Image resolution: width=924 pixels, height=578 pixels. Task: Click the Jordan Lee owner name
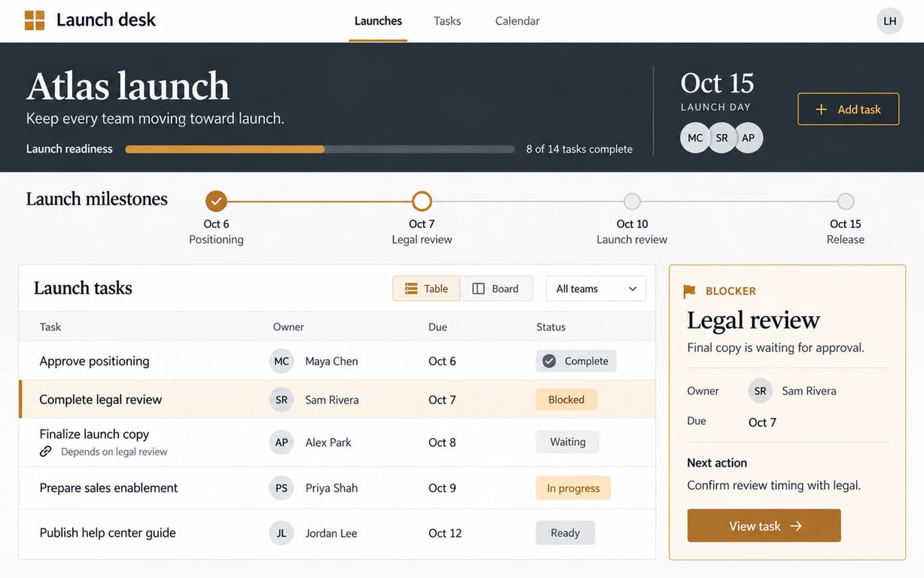click(331, 533)
